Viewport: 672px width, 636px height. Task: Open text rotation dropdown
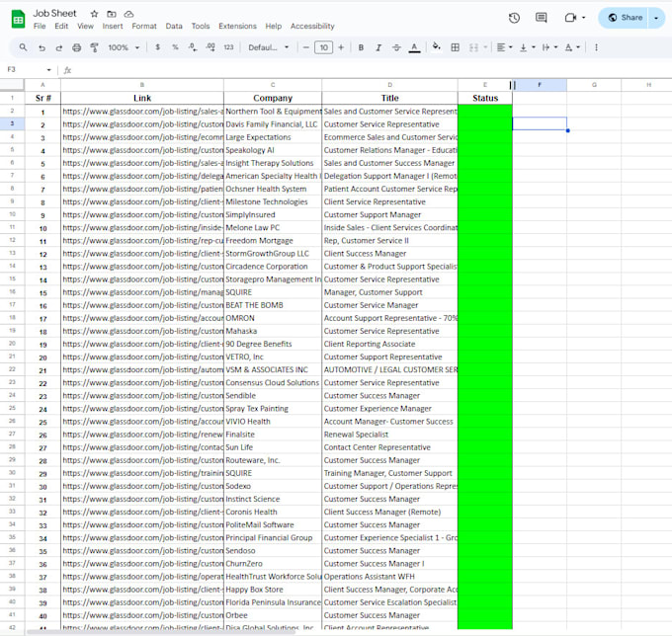coord(572,47)
